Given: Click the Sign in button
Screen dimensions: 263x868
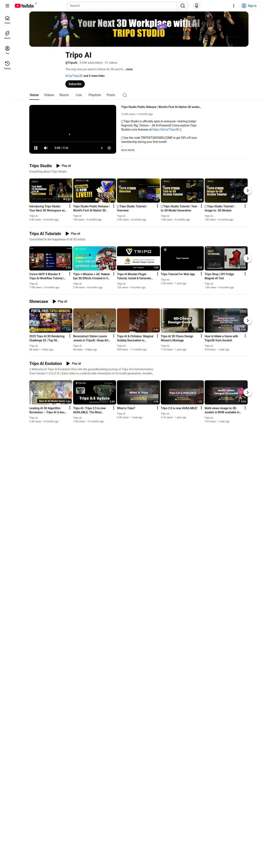Looking at the screenshot, I should (249, 6).
